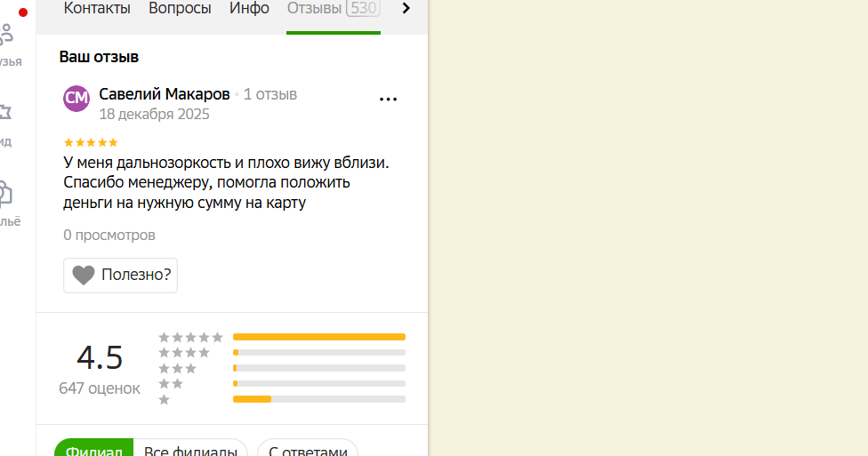The image size is (868, 456).
Task: Filter by five-star rating bar
Action: [x=319, y=337]
